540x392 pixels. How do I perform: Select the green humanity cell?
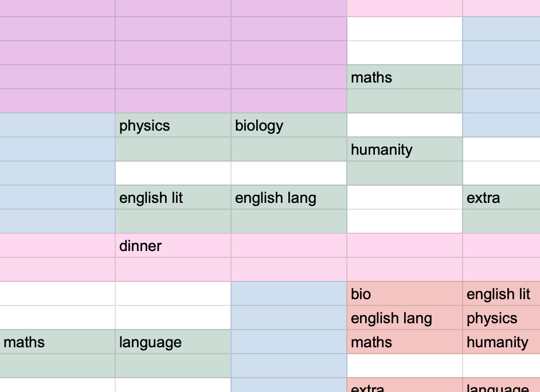pyautogui.click(x=404, y=150)
